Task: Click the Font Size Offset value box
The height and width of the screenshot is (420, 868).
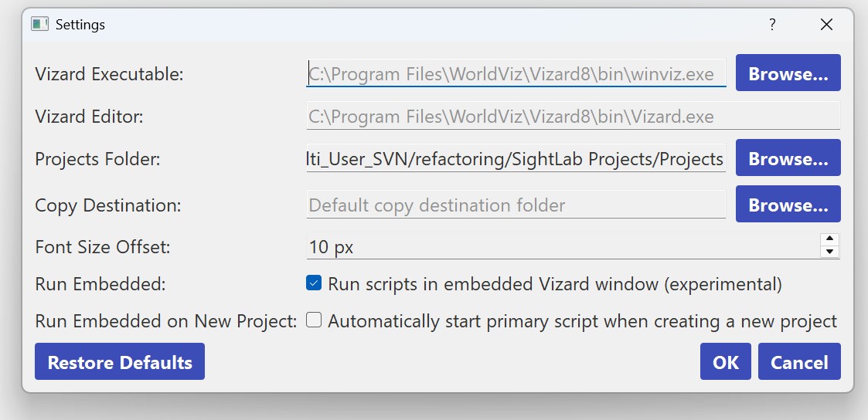Action: (x=562, y=247)
